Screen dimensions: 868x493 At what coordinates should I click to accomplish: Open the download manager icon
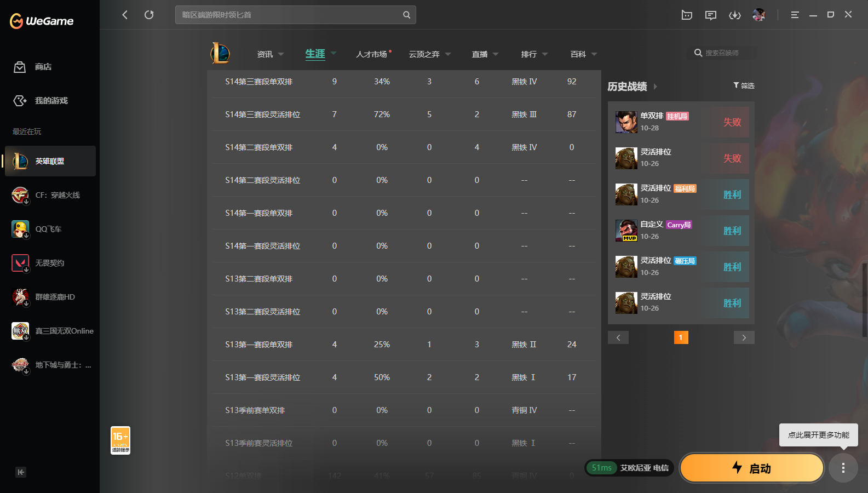[735, 15]
